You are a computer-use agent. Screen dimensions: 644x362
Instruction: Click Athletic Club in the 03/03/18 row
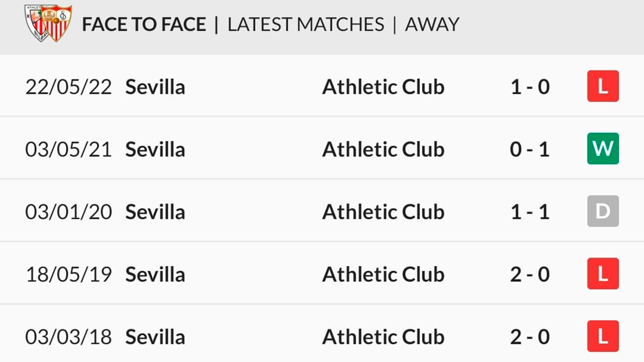click(383, 337)
